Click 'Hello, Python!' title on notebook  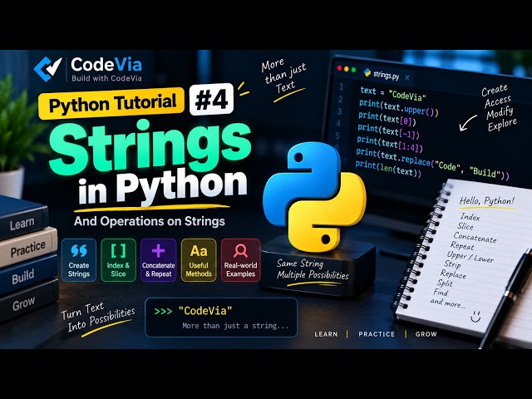[487, 201]
